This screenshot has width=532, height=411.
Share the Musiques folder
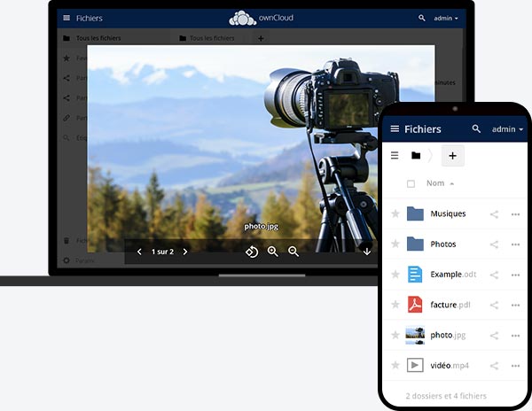click(x=495, y=214)
